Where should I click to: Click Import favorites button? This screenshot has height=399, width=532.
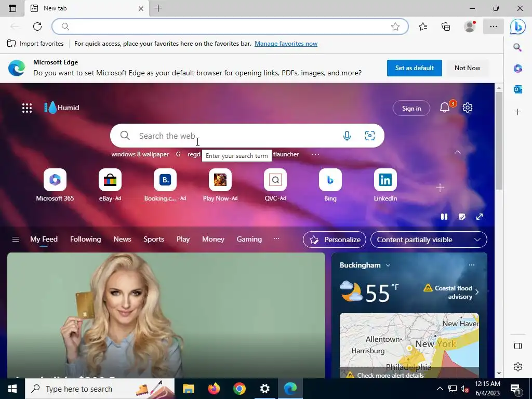[x=35, y=44]
